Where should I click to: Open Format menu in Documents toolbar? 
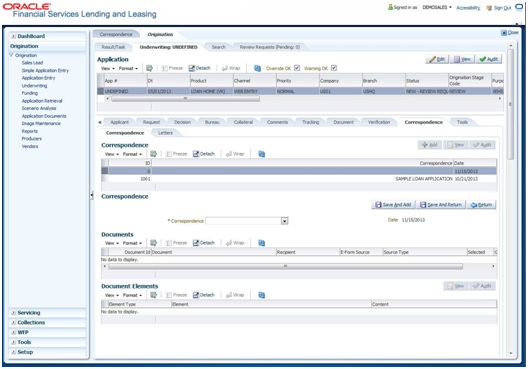point(132,243)
